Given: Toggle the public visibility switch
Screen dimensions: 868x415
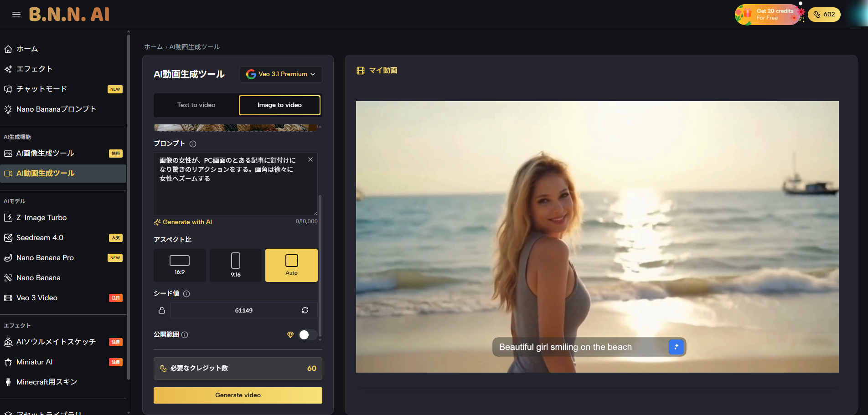Looking at the screenshot, I should coord(307,335).
